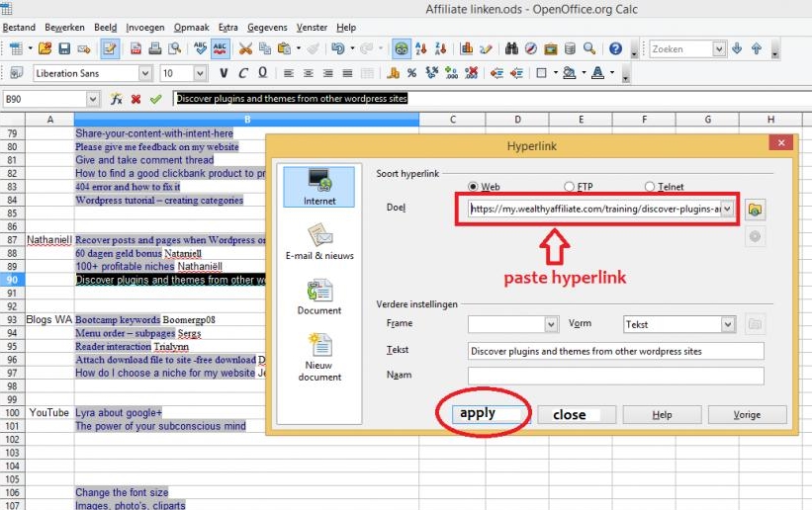Open the Venster menu

312,28
